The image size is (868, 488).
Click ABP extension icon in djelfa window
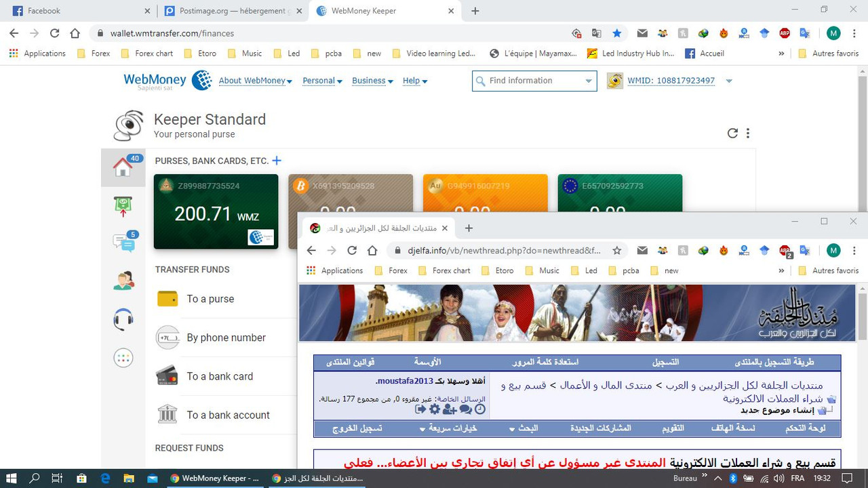(x=785, y=251)
